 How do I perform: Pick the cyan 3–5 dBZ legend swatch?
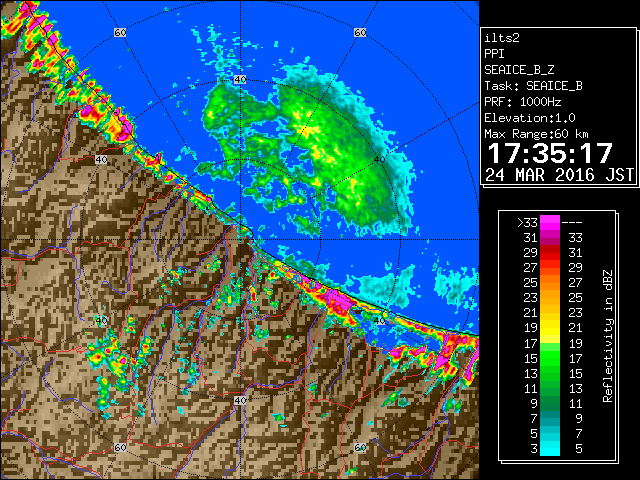click(550, 448)
